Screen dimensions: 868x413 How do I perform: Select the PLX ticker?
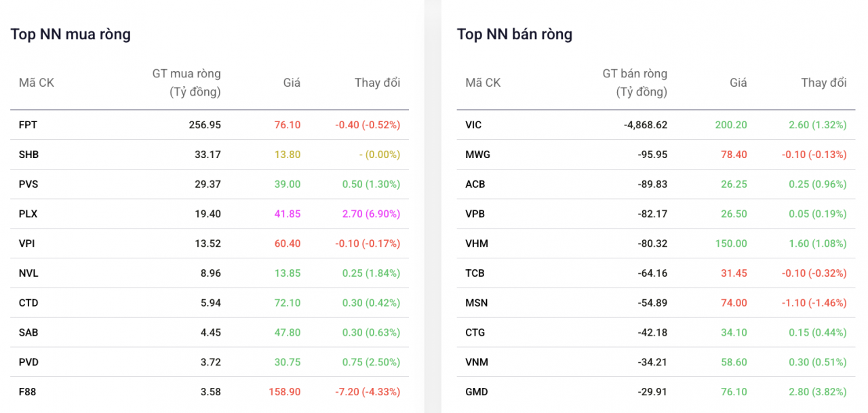(28, 214)
